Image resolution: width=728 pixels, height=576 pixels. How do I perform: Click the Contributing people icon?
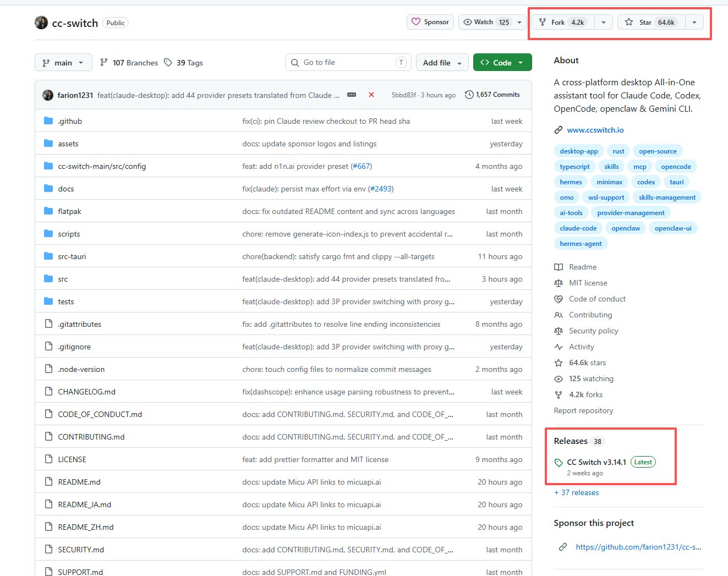[x=559, y=315]
